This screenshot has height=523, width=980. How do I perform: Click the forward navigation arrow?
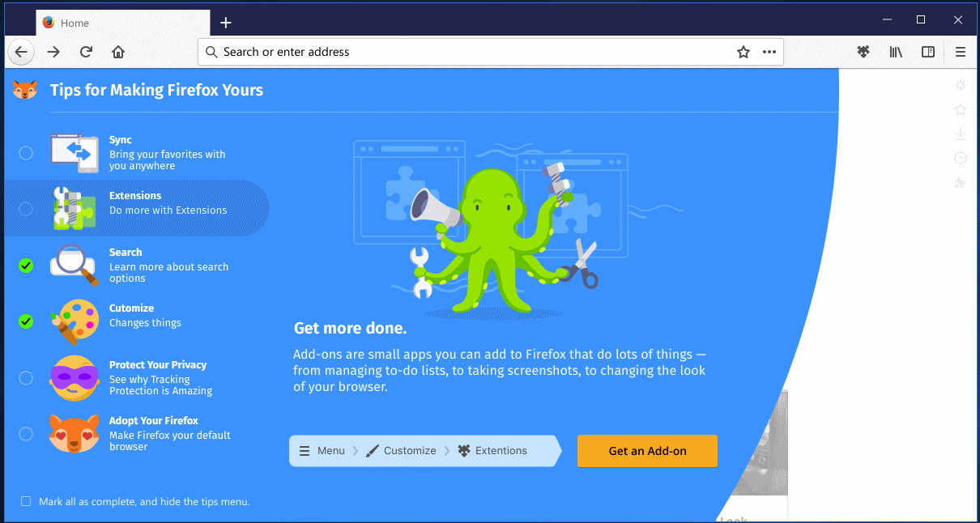pos(53,53)
